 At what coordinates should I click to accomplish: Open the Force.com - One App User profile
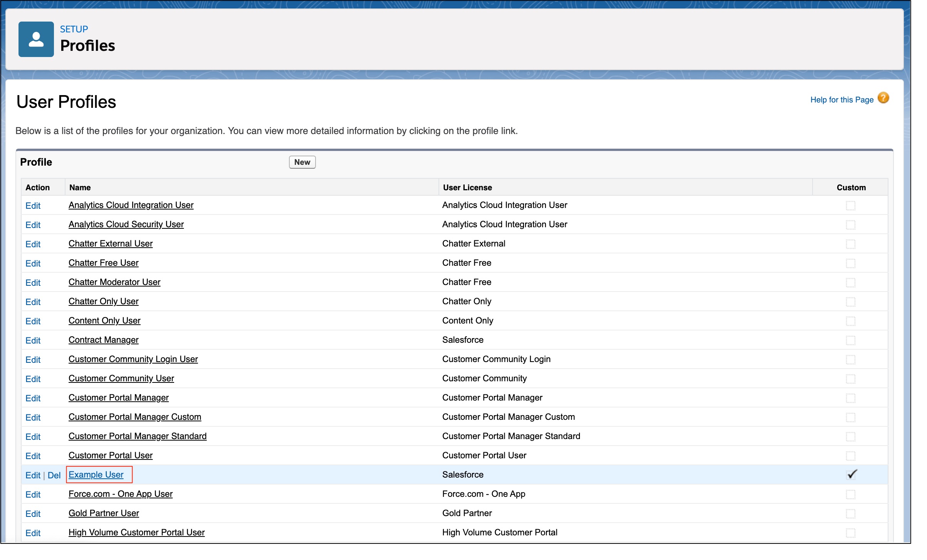pyautogui.click(x=120, y=494)
